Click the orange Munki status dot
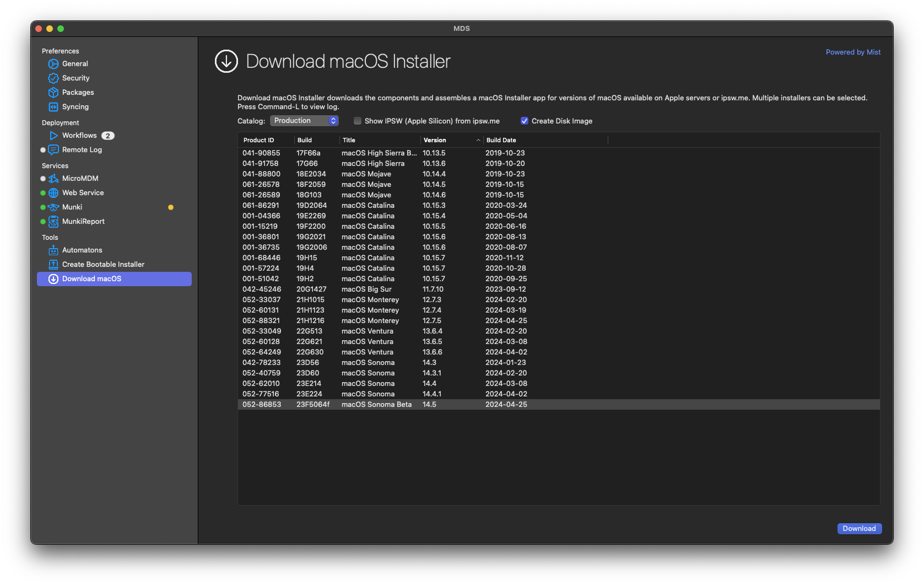924x585 pixels. (171, 207)
